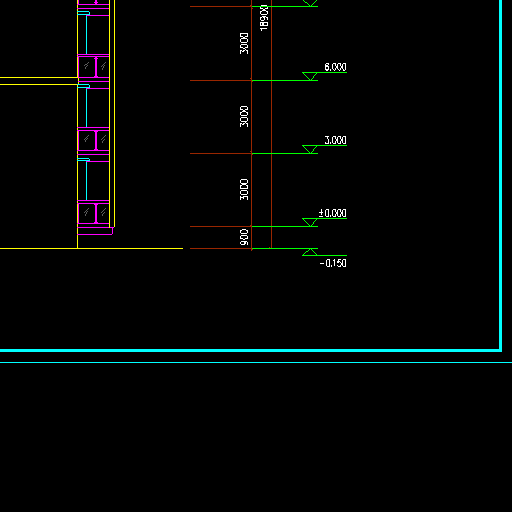Select 3000 dimension between ±0.000 and 3.000 levels
Image resolution: width=512 pixels, height=512 pixels.
[244, 189]
